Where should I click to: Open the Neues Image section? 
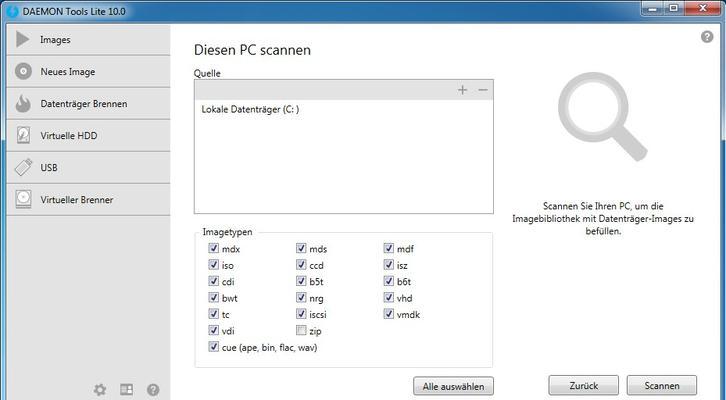point(88,72)
